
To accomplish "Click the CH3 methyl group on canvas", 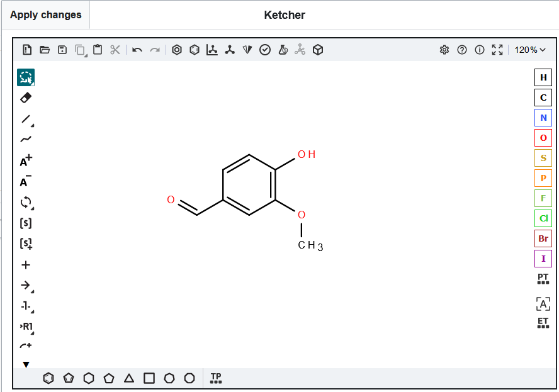I will coord(310,245).
